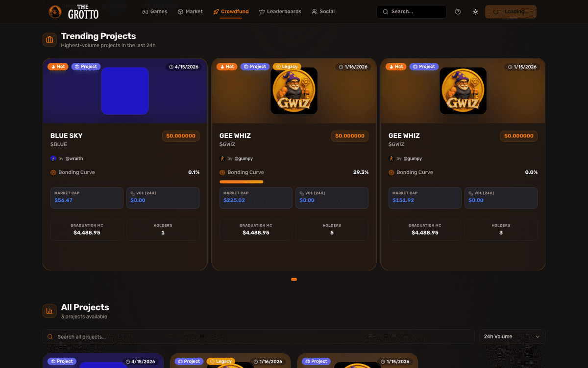Viewport: 588px width, 368px height.
Task: Click The Grotto logo
Action: tap(73, 12)
